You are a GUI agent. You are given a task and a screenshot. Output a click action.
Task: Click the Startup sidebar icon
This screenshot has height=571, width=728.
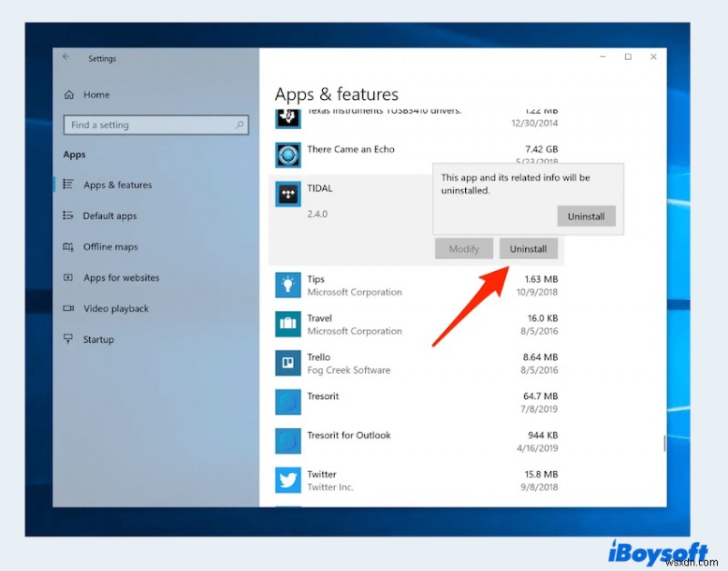tap(68, 339)
